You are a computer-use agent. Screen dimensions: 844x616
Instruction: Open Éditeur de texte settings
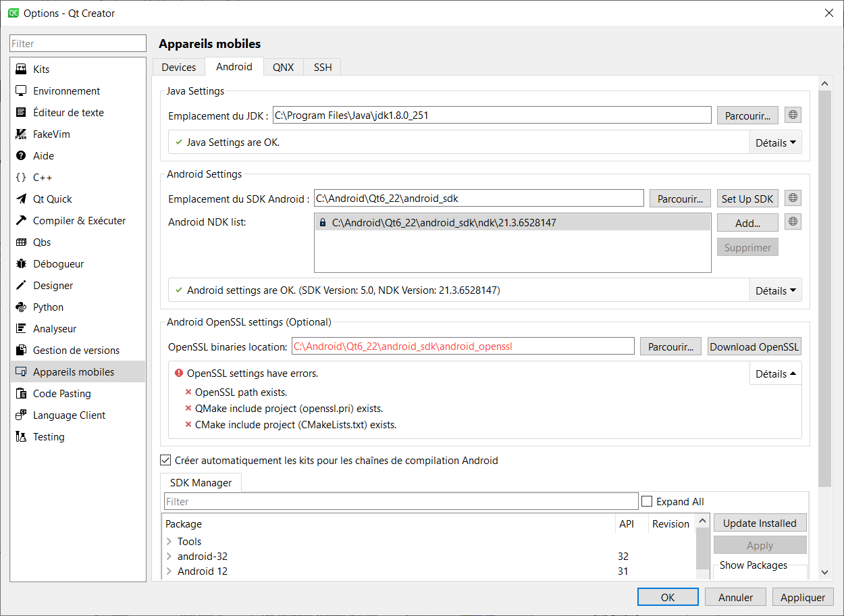coord(78,113)
